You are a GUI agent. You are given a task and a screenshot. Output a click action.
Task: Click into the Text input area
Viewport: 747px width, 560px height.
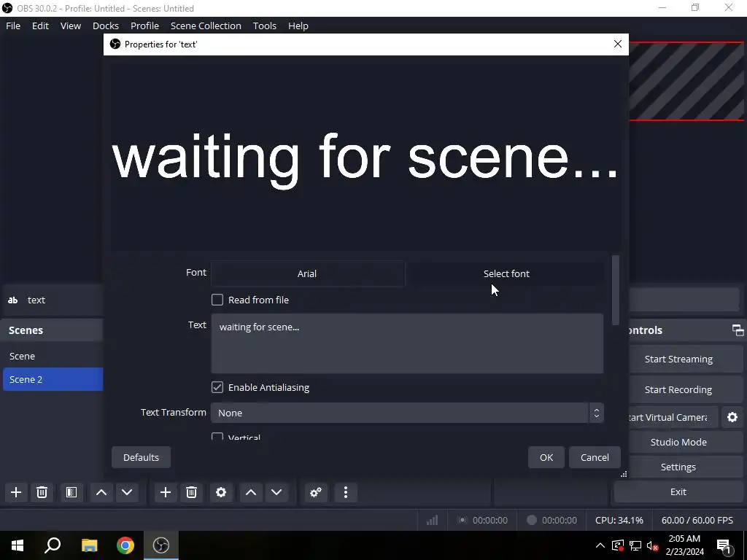point(407,343)
